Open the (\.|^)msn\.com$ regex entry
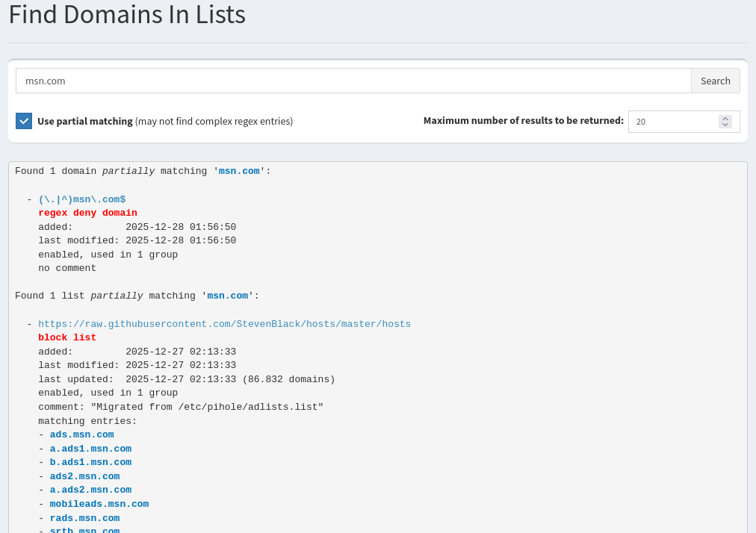The width and height of the screenshot is (756, 533). click(81, 199)
